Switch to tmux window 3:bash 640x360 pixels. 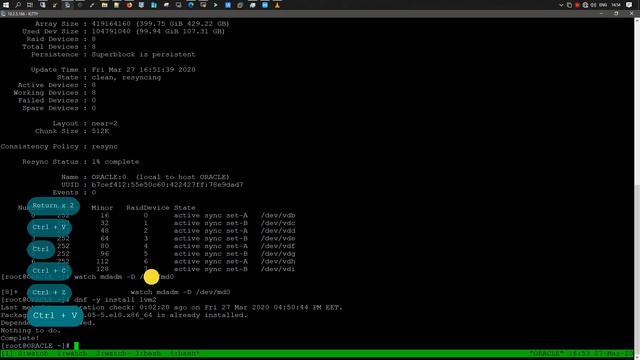(x=149, y=353)
